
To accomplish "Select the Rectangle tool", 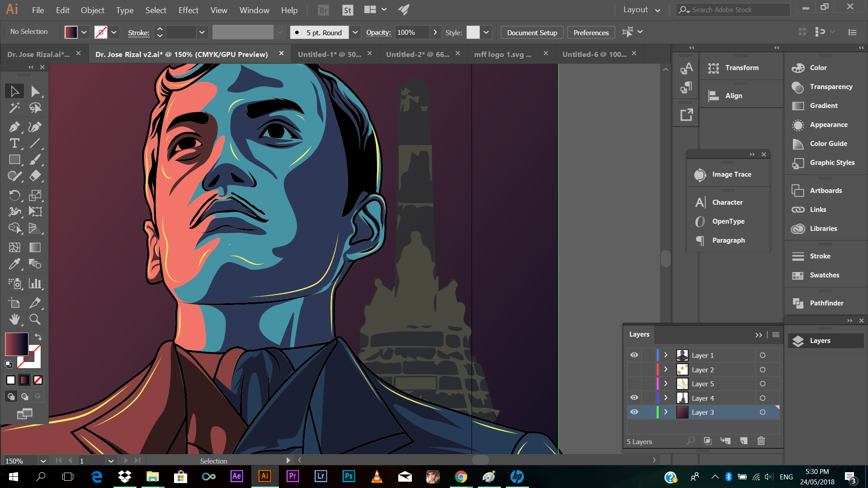I will coord(14,160).
